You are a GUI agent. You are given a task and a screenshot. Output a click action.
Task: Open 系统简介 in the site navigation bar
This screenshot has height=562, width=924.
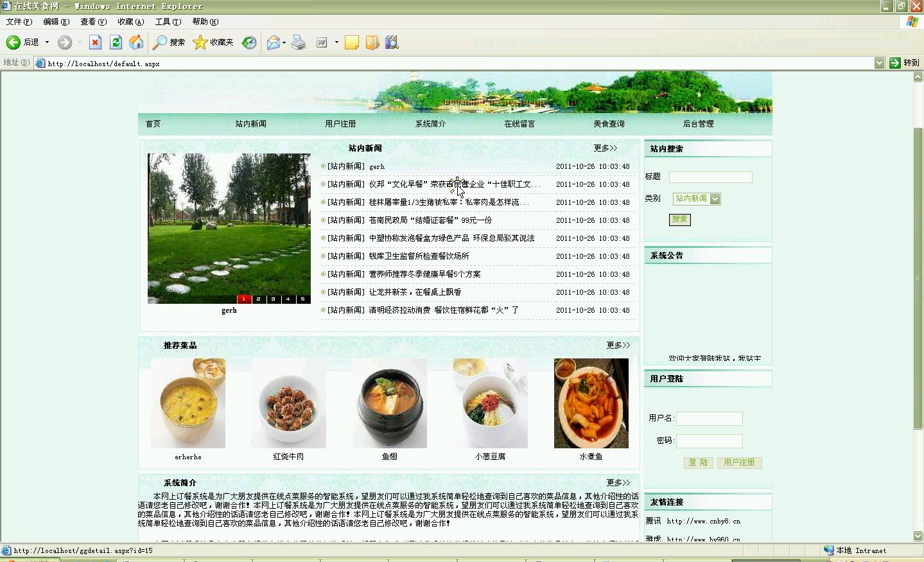[430, 124]
